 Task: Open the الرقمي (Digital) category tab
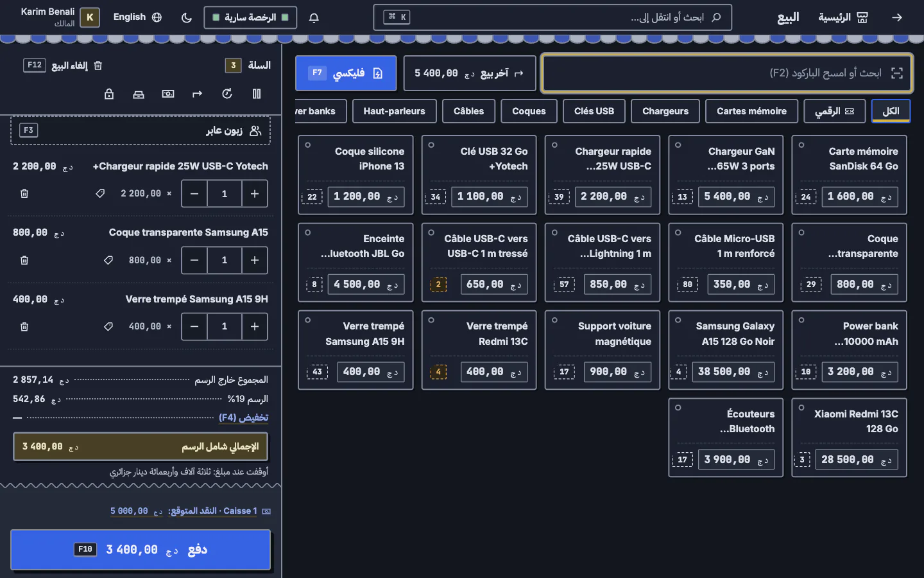click(835, 111)
